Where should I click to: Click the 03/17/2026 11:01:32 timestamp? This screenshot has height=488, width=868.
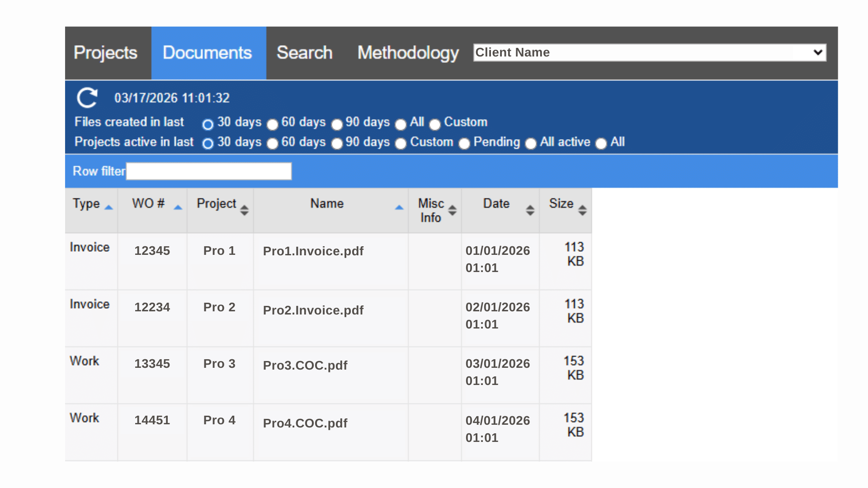pos(172,98)
